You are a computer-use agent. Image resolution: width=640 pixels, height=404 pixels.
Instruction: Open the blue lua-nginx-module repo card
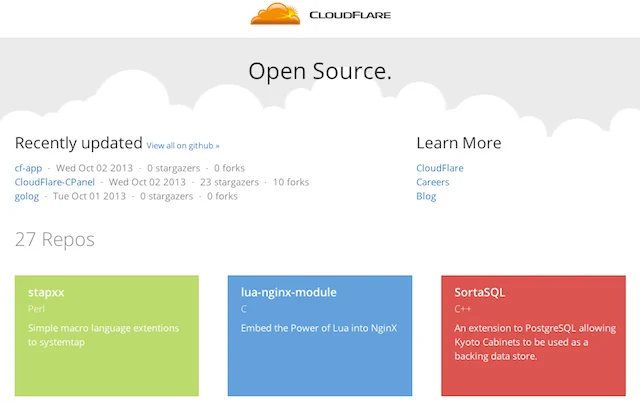tap(320, 335)
